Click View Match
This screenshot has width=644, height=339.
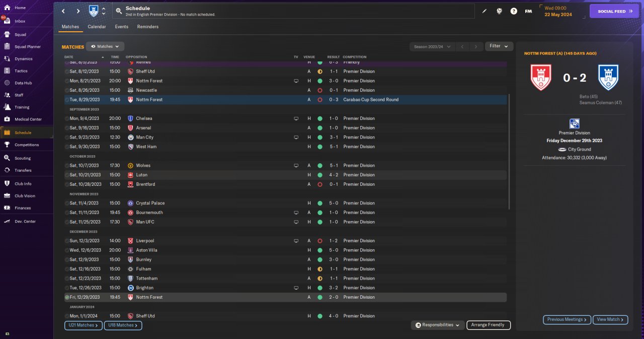610,319
